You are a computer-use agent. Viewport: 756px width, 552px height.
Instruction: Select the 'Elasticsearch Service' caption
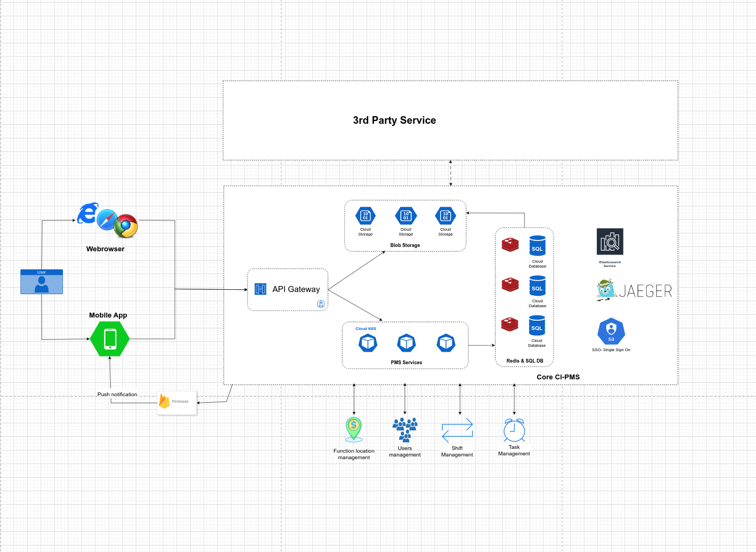point(610,264)
